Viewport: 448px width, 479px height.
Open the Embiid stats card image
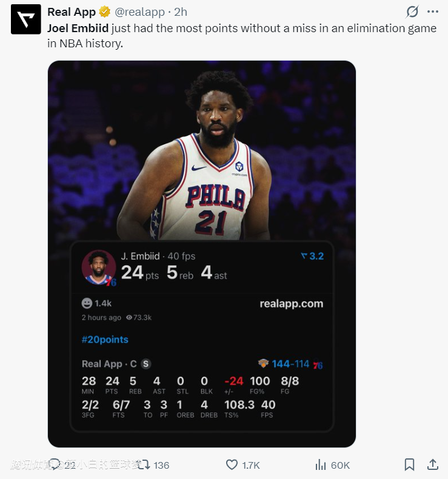click(202, 254)
